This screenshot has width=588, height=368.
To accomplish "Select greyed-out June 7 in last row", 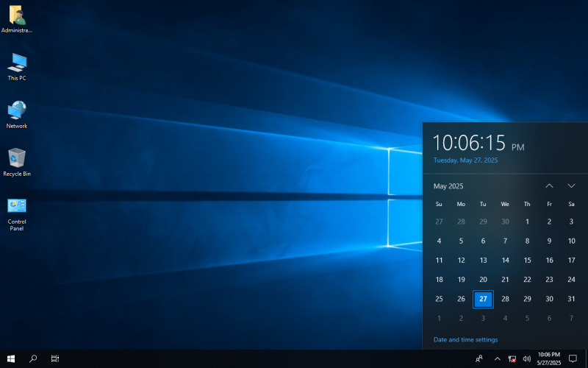I will click(x=571, y=319).
